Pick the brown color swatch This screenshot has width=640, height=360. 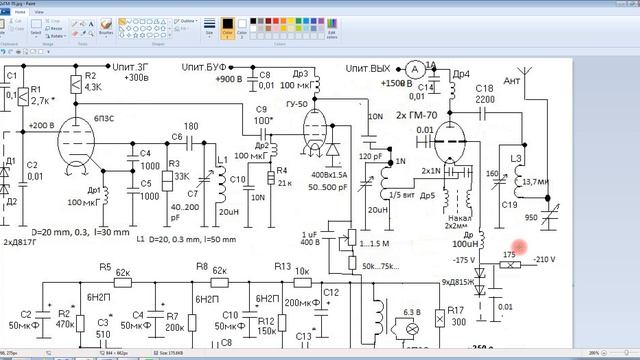coord(268,29)
